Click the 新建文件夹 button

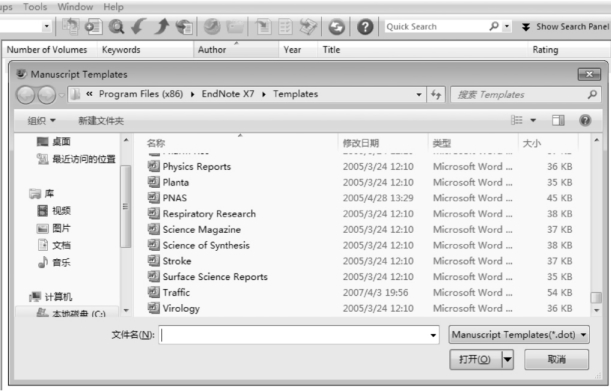click(x=101, y=121)
